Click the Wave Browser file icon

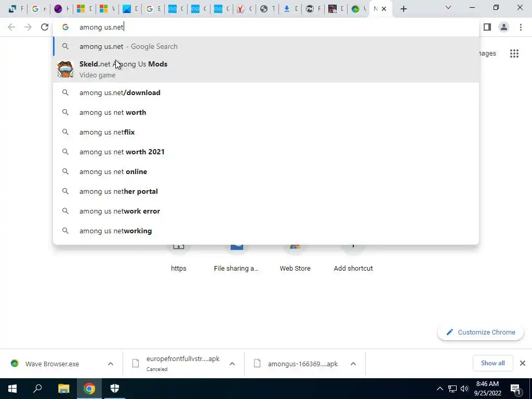tap(15, 363)
